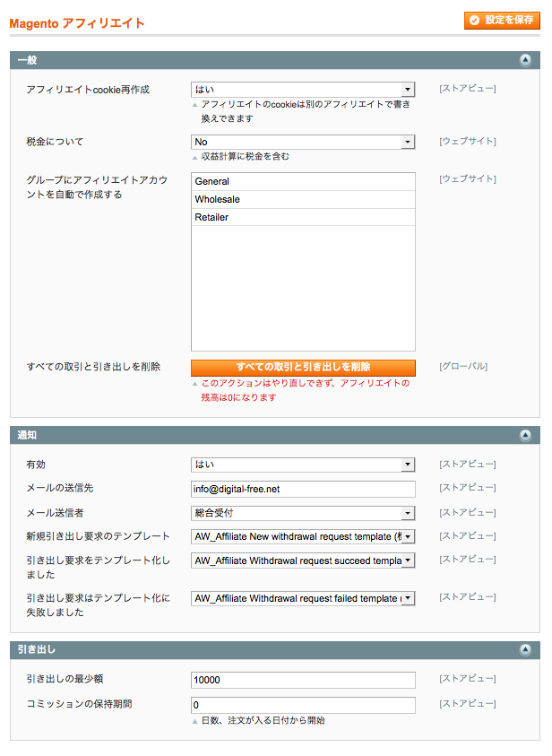Open the メール送信者 dropdown

point(303,513)
